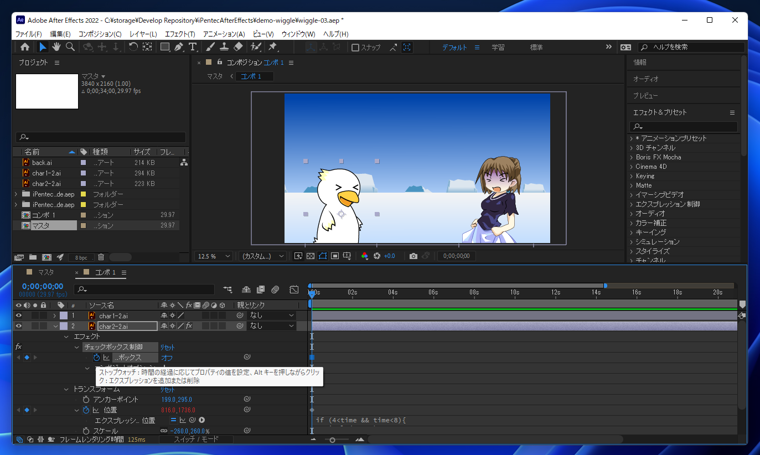
Task: Toggle the expression enable equals switch
Action: (x=173, y=420)
